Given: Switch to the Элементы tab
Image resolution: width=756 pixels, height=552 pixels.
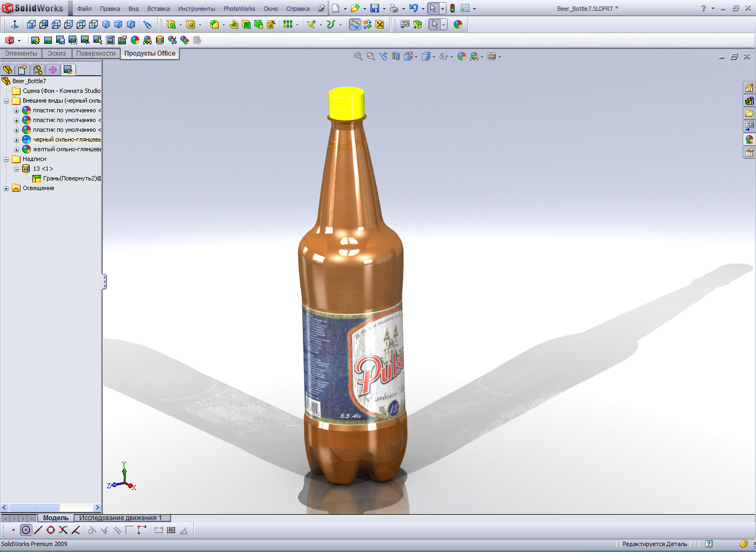Looking at the screenshot, I should [21, 53].
